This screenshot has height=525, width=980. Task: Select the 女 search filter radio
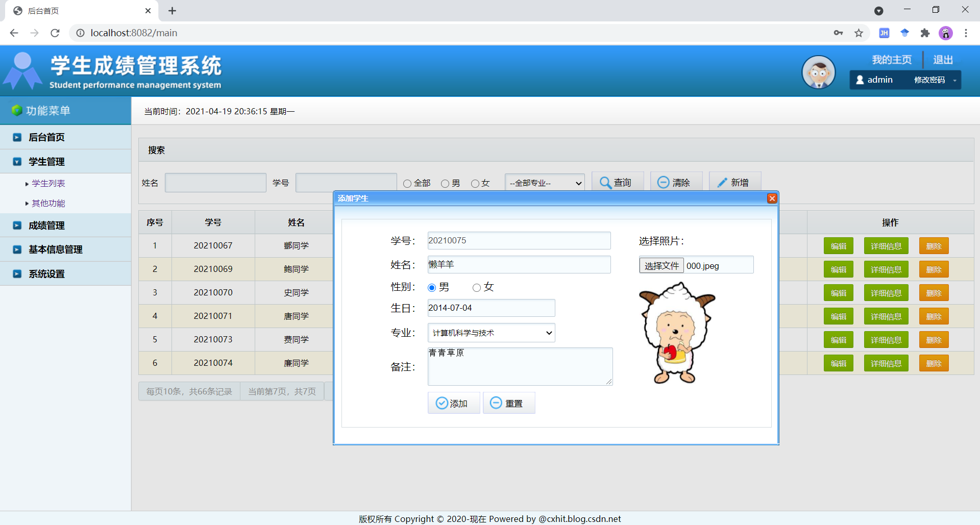pos(475,184)
